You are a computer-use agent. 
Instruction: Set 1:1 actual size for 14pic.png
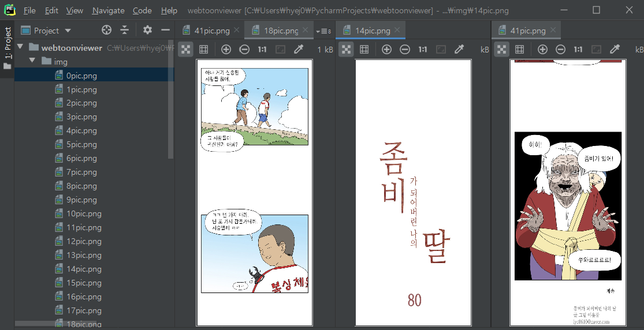coord(423,50)
